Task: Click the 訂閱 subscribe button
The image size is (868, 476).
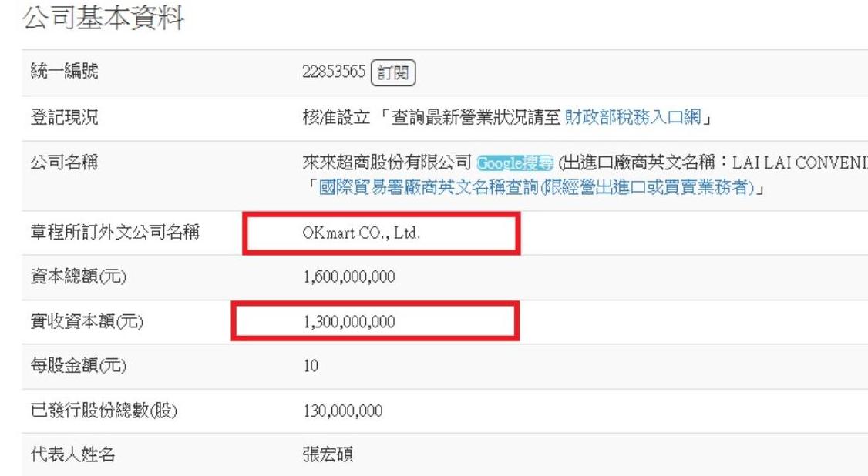Action: (x=393, y=73)
